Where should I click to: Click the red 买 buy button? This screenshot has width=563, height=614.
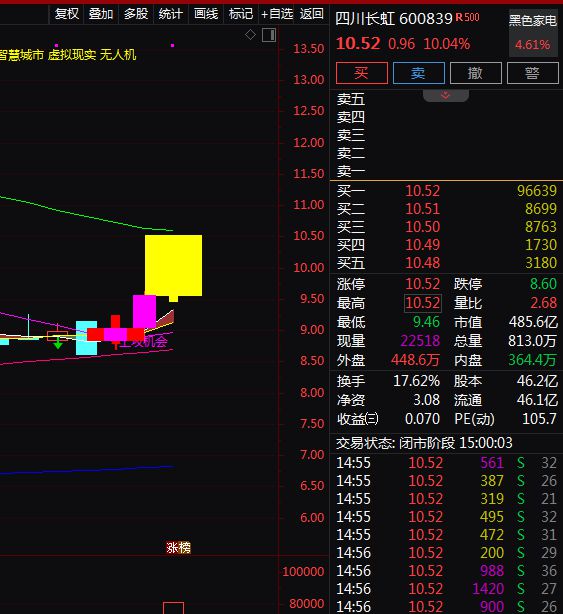point(362,73)
